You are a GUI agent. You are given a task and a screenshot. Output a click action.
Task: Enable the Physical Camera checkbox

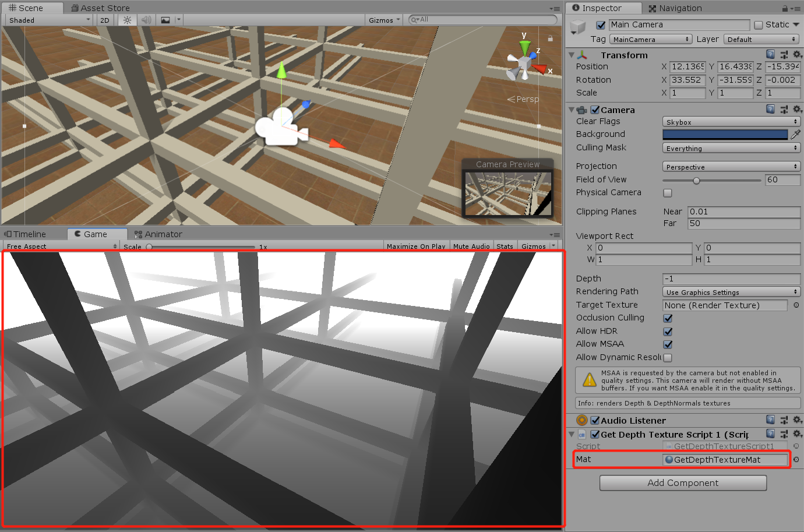tap(667, 193)
